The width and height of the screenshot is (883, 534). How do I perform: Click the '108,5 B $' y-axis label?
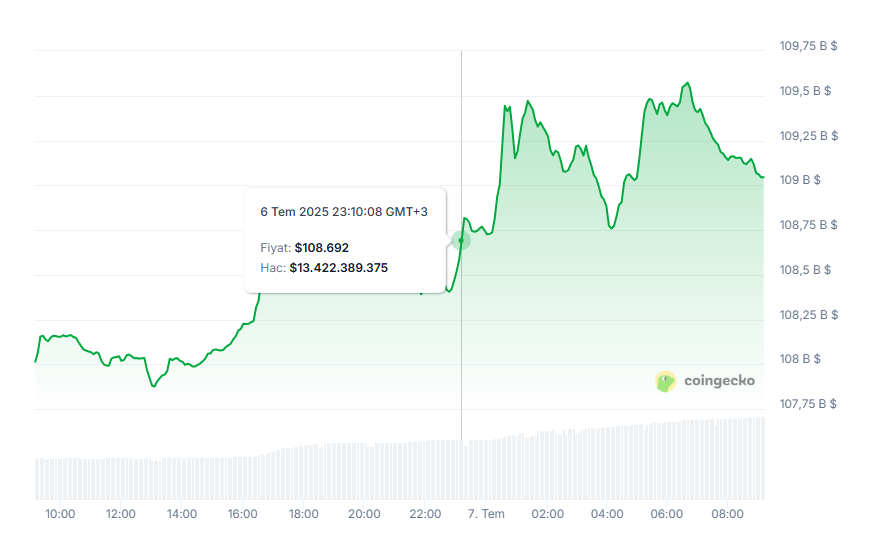pos(805,270)
